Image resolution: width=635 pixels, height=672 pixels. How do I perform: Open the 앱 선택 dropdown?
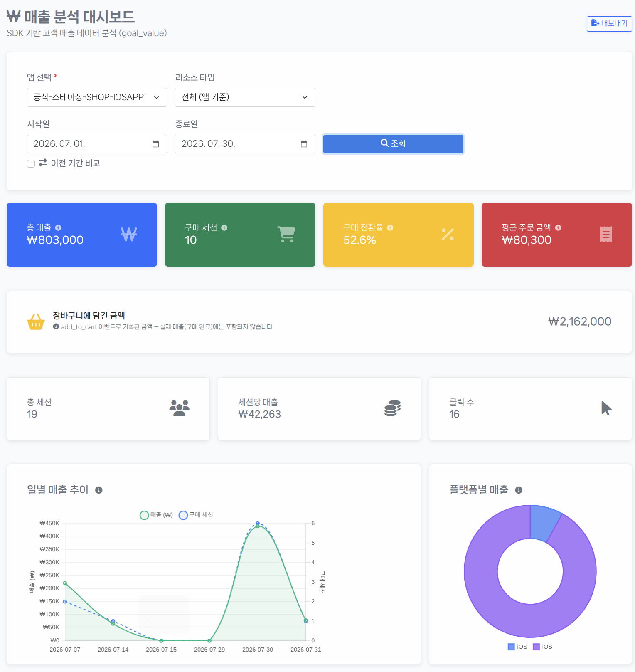[x=97, y=97]
